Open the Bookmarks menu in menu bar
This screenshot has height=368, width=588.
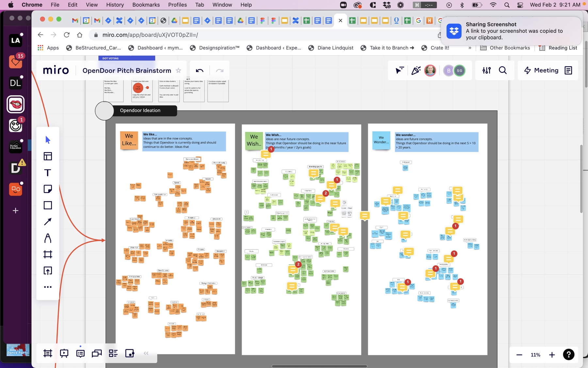tap(146, 5)
